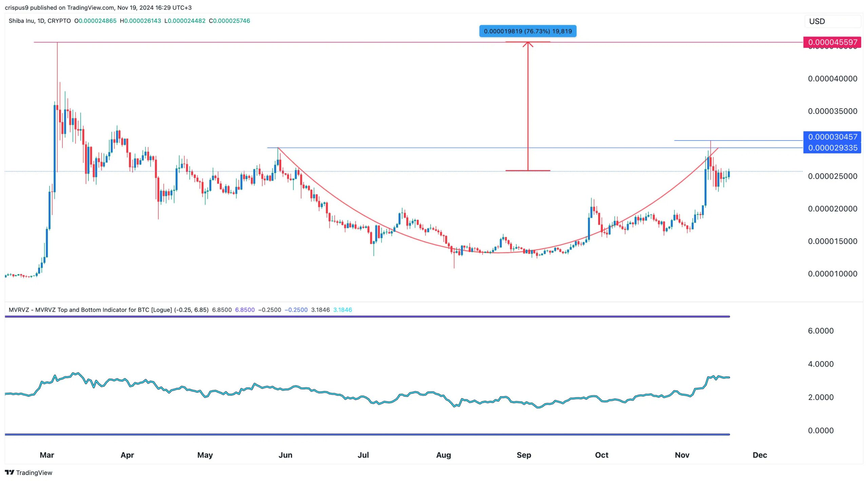
Task: Click the 0.000029335 resistance price label
Action: pyautogui.click(x=832, y=148)
